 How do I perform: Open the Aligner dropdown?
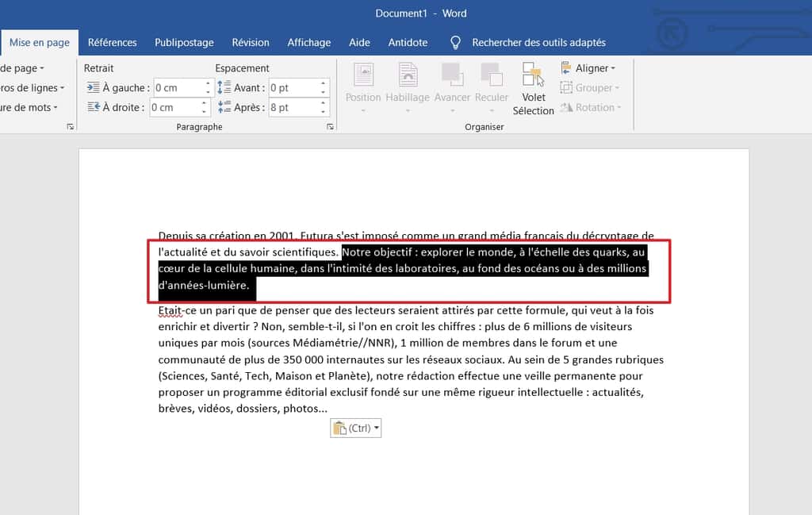click(588, 68)
